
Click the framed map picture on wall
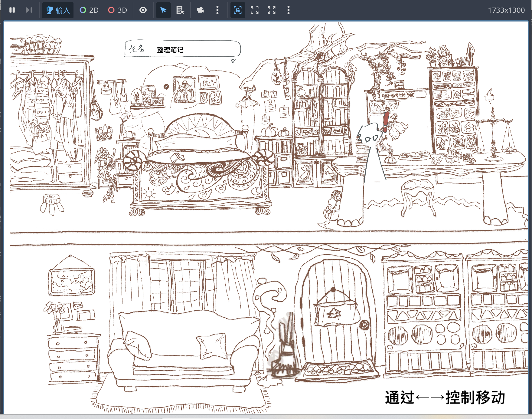click(x=71, y=281)
